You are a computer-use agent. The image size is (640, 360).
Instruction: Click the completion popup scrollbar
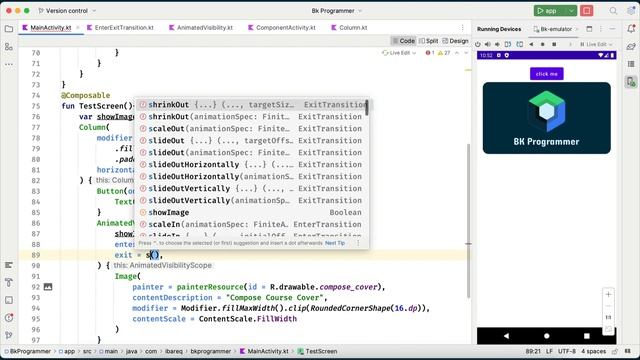367,108
